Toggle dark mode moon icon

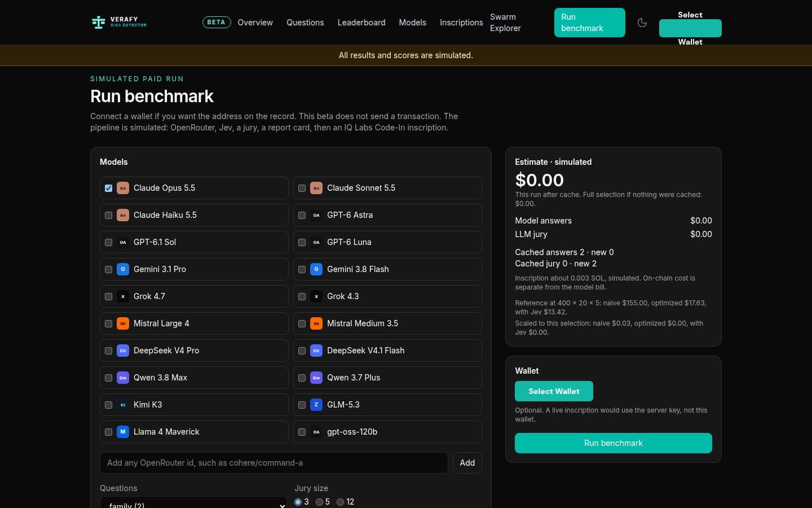pos(642,23)
